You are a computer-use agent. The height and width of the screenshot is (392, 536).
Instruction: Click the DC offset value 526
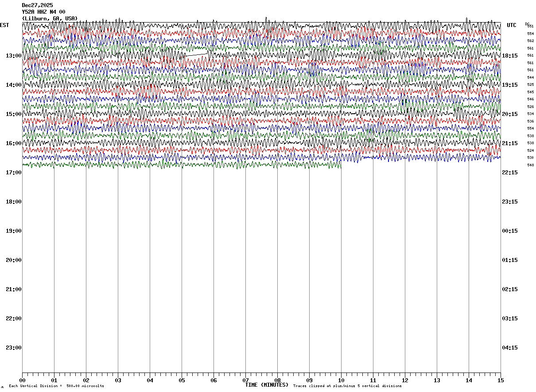tap(530, 107)
